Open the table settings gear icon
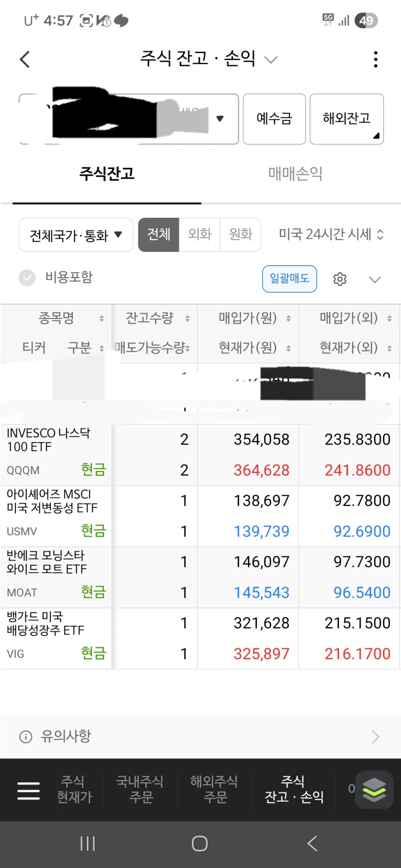Screen dimensions: 401x868 coord(340,279)
